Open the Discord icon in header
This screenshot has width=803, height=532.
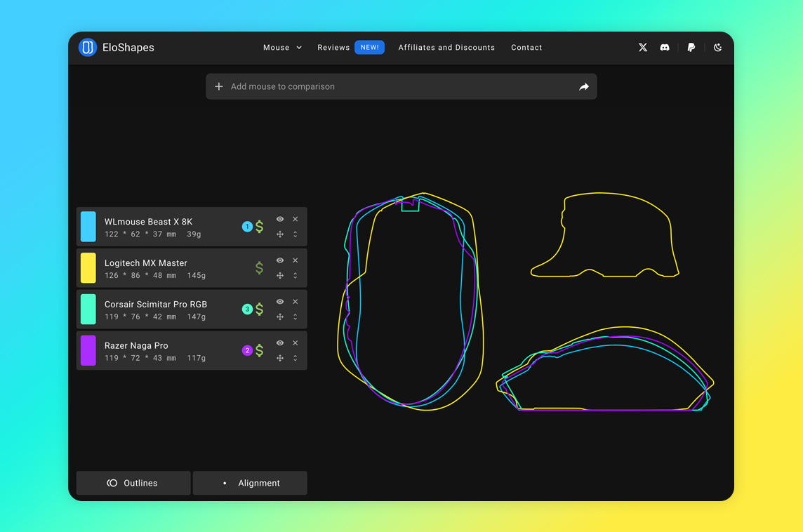coord(665,47)
